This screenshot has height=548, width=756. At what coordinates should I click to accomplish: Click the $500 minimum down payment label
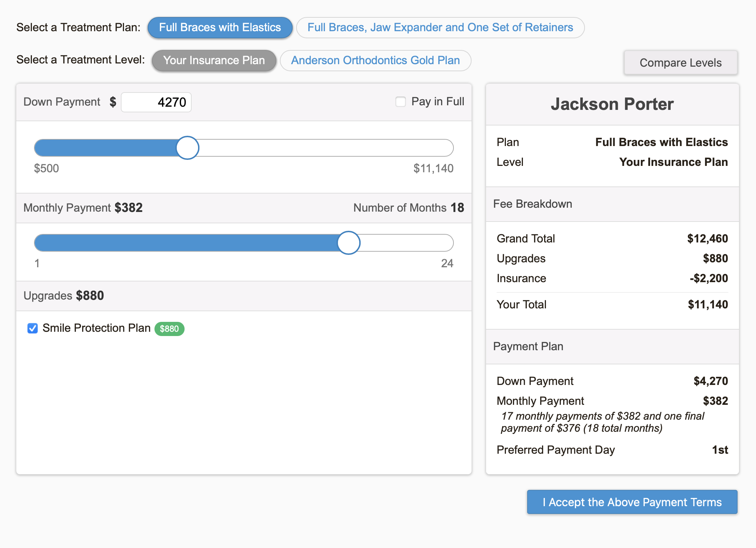coord(46,168)
